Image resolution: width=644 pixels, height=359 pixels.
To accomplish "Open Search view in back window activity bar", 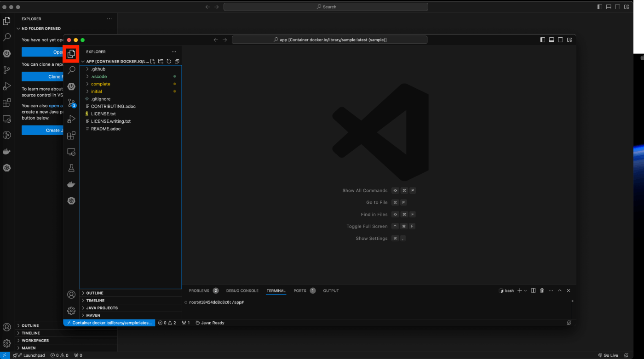I will pos(7,37).
